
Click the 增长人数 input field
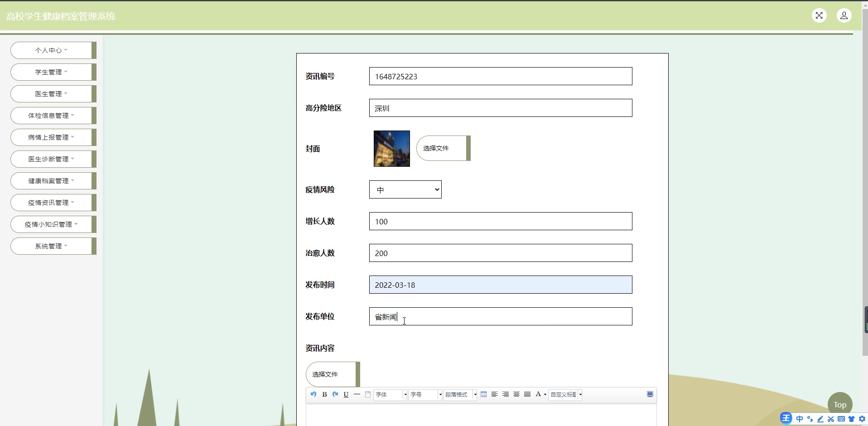501,221
